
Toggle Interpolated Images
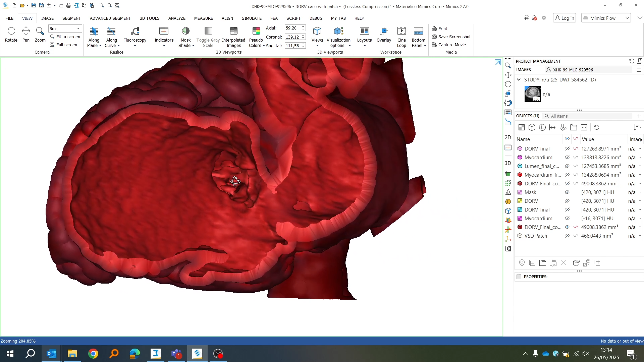coord(234,37)
